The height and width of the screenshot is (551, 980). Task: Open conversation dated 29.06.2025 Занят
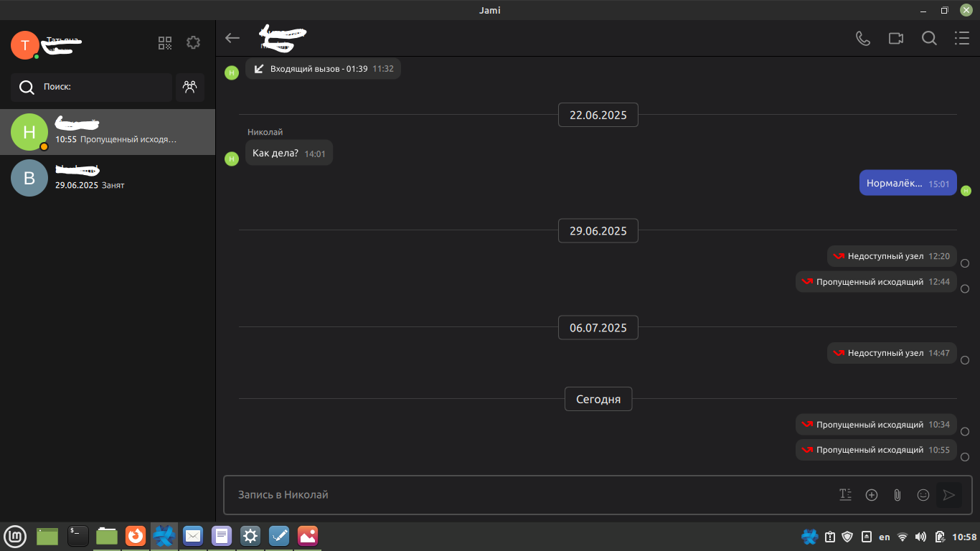point(108,178)
